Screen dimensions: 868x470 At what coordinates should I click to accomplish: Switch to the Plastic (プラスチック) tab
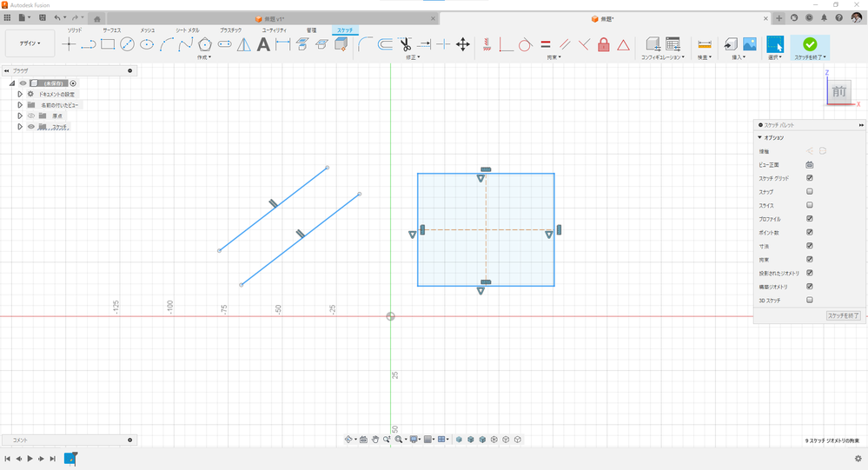(230, 30)
